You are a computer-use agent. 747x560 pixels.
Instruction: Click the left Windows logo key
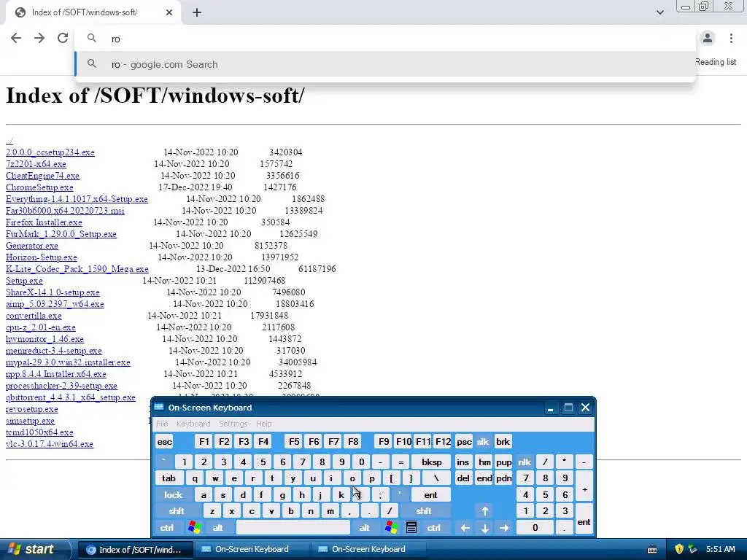coord(194,528)
